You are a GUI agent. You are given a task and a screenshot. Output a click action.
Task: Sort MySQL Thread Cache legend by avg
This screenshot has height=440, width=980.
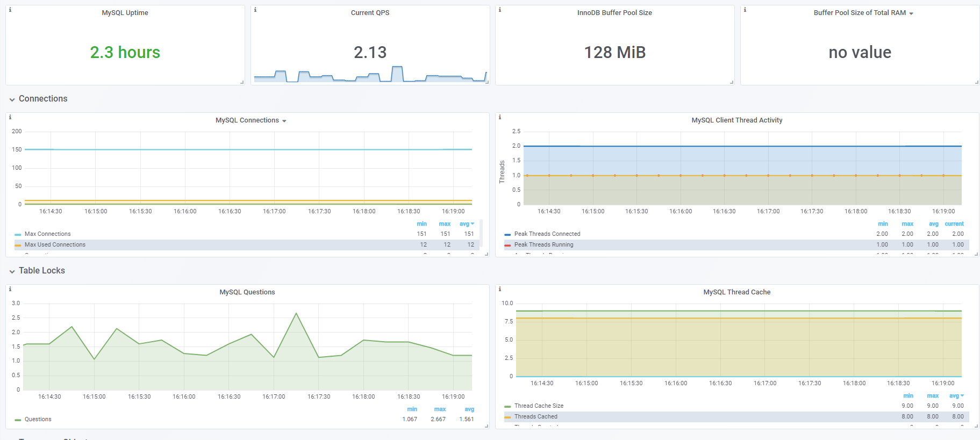956,396
